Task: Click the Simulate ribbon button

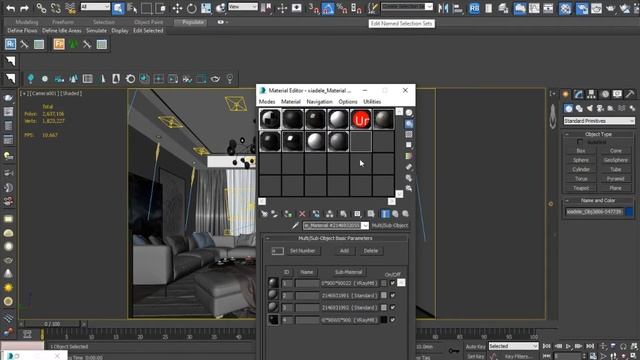Action: click(96, 31)
